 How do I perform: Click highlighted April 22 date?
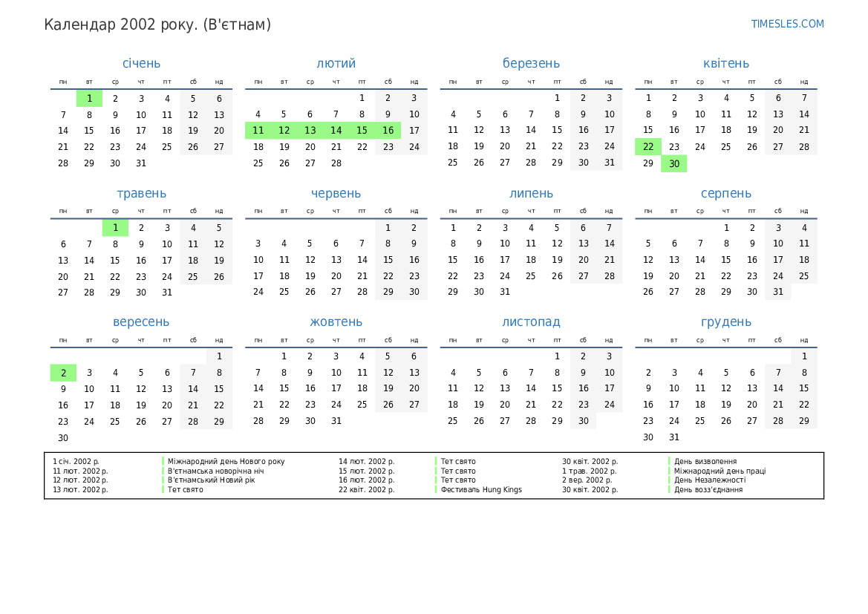pos(648,147)
